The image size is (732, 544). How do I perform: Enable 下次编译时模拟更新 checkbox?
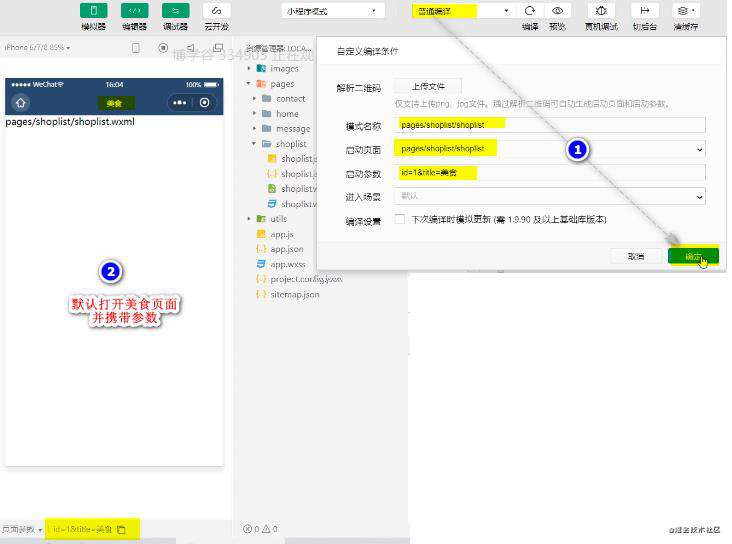tap(400, 219)
